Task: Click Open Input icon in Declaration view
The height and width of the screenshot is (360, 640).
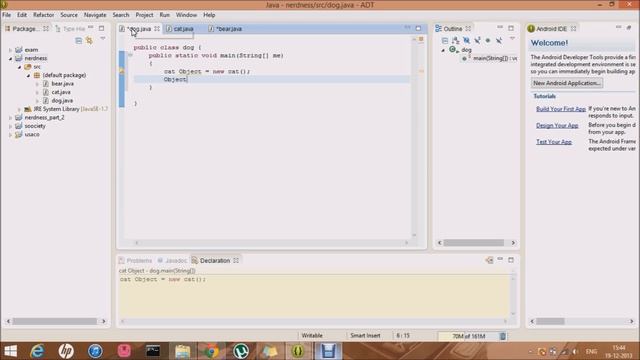Action: pos(489,260)
